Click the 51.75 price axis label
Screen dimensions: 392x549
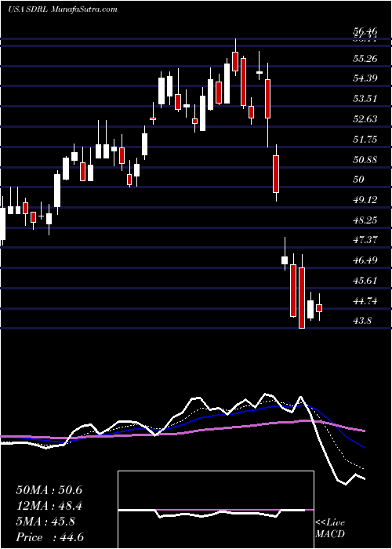(x=365, y=140)
